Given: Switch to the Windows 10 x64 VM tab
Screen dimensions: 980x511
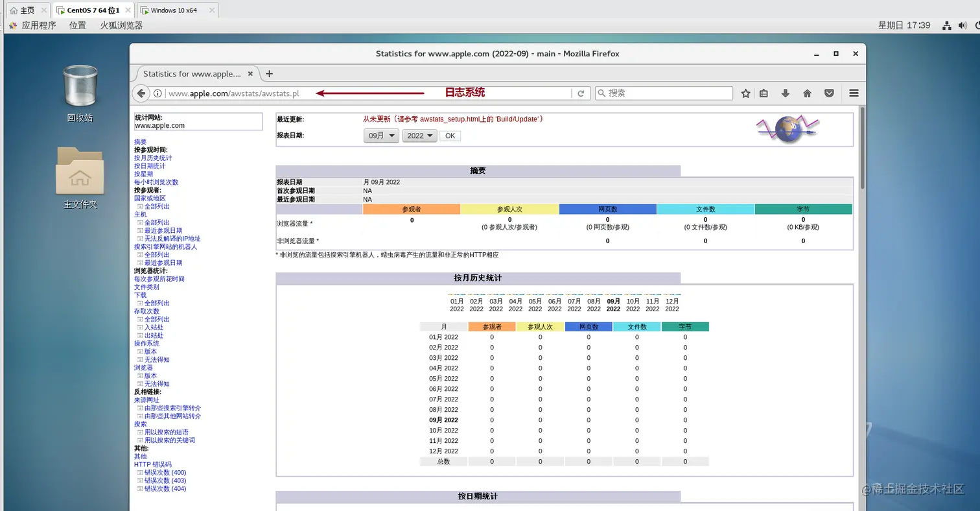Looking at the screenshot, I should 173,11.
